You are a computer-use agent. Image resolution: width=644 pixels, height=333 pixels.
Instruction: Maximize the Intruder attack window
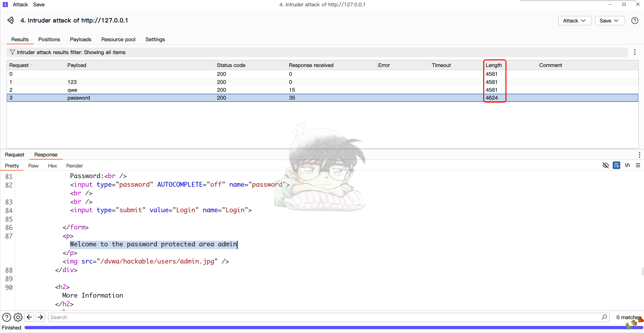click(624, 5)
